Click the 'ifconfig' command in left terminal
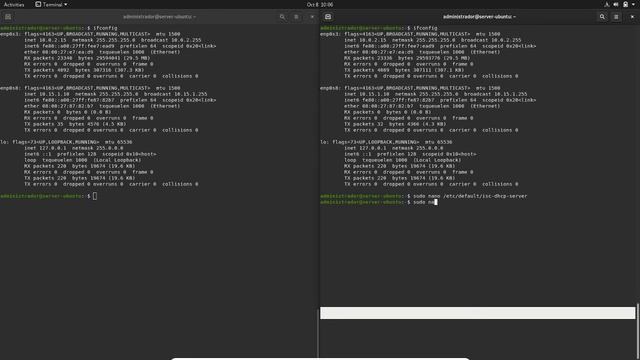 click(105, 28)
